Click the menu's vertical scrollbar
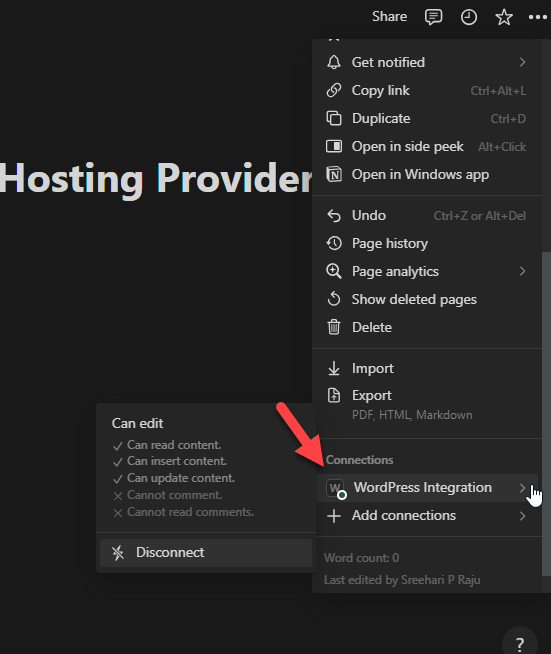Image resolution: width=551 pixels, height=654 pixels. [x=546, y=414]
